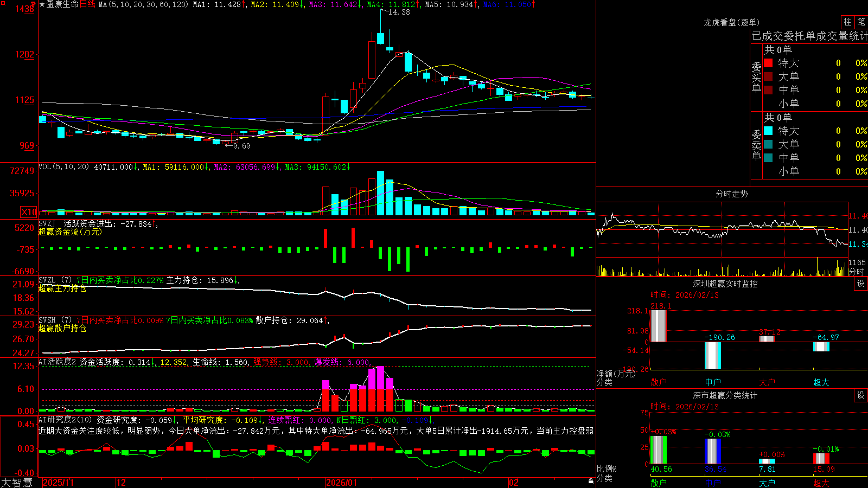Click the small red square icon at top-left corner
868x488 pixels.
coord(2,2)
